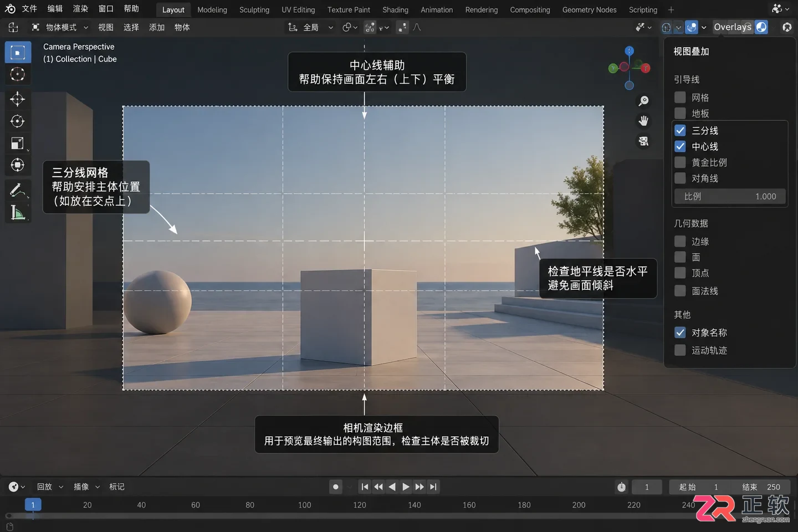Open the 编辑 menu

[55, 9]
